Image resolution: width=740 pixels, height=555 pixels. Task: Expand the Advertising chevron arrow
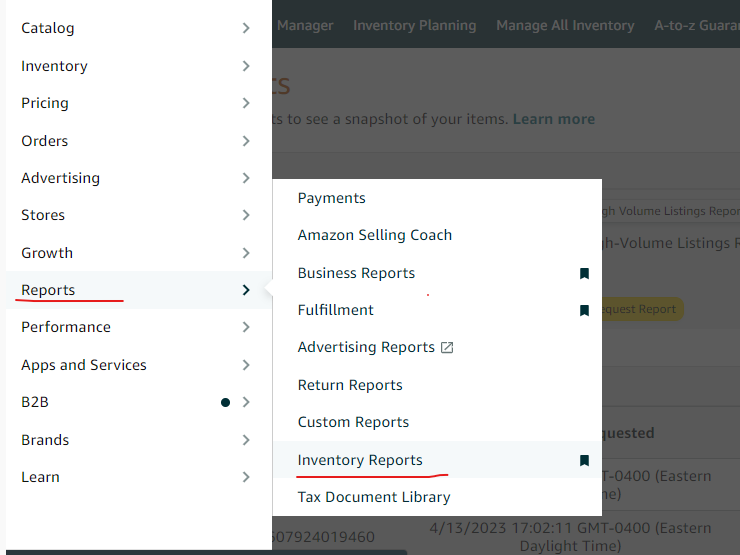(246, 178)
